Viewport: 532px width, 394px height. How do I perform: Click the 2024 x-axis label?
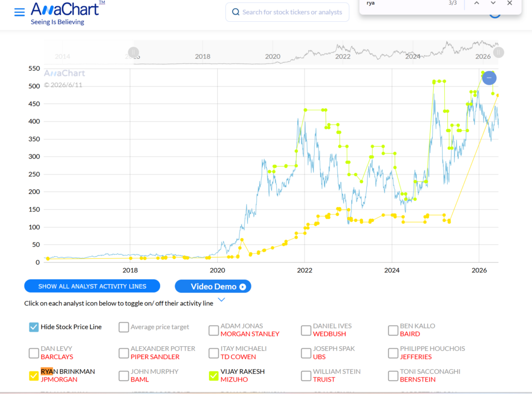(x=392, y=270)
